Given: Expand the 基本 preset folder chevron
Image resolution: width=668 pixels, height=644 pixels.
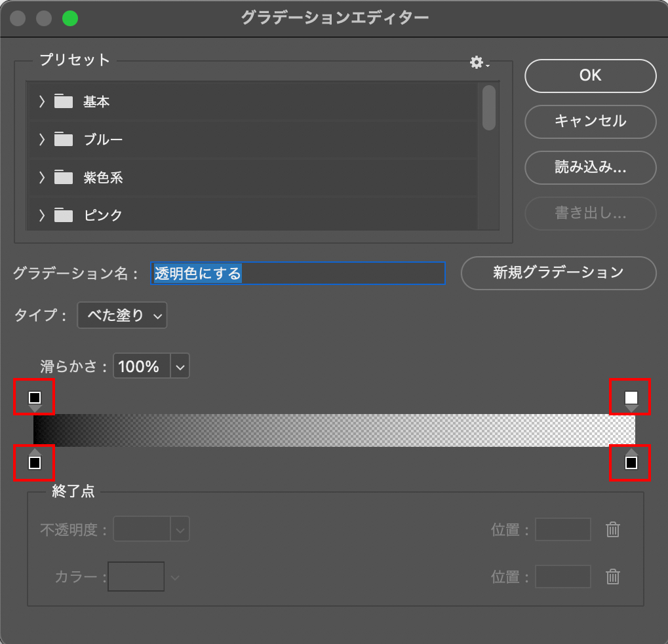Looking at the screenshot, I should pos(42,102).
